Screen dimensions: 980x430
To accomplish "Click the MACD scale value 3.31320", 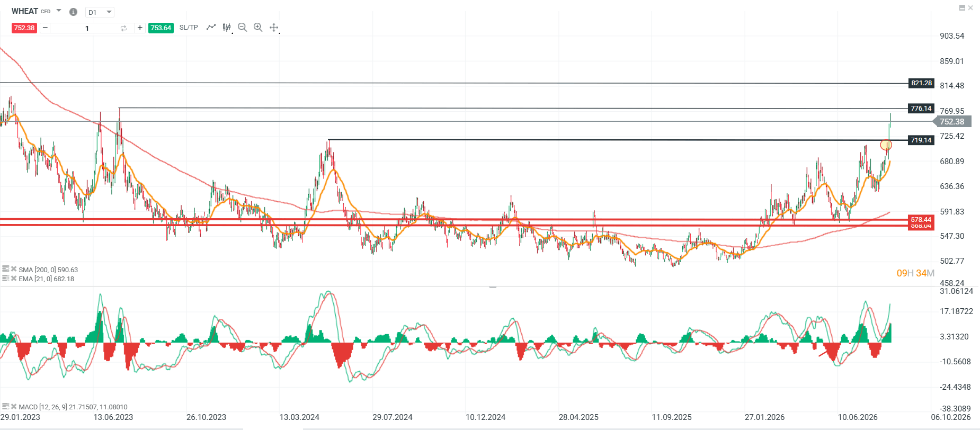I will tap(954, 337).
